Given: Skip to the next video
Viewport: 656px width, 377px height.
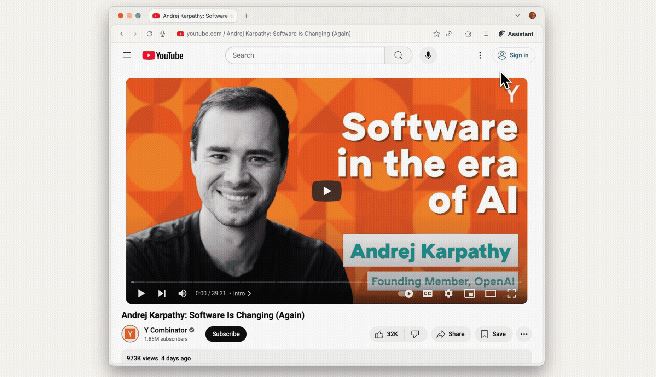Looking at the screenshot, I should (x=162, y=293).
